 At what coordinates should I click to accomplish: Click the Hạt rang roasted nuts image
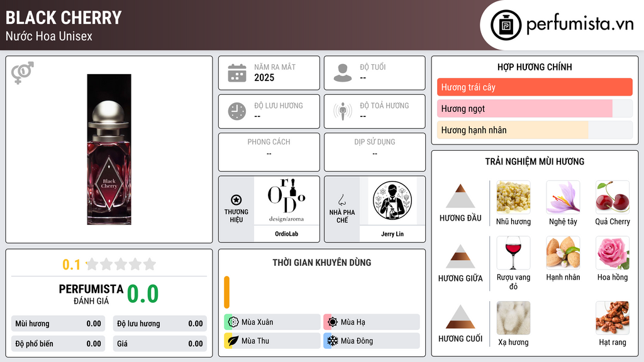tap(613, 317)
